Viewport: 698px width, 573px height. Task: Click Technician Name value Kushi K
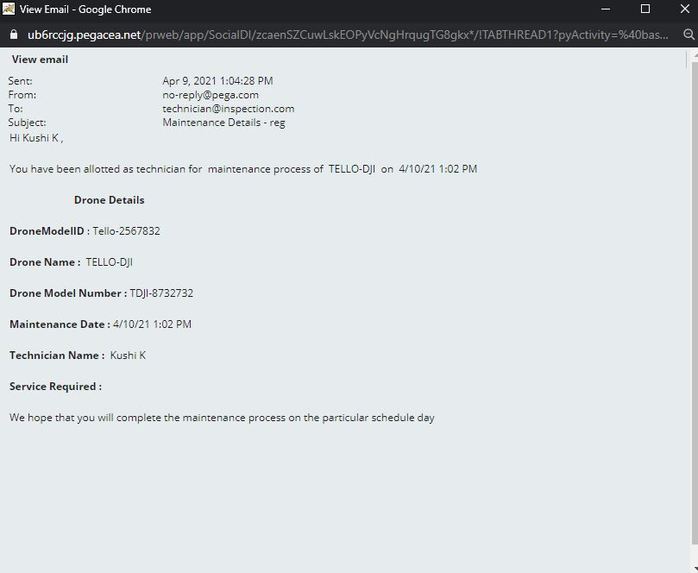pyautogui.click(x=128, y=355)
